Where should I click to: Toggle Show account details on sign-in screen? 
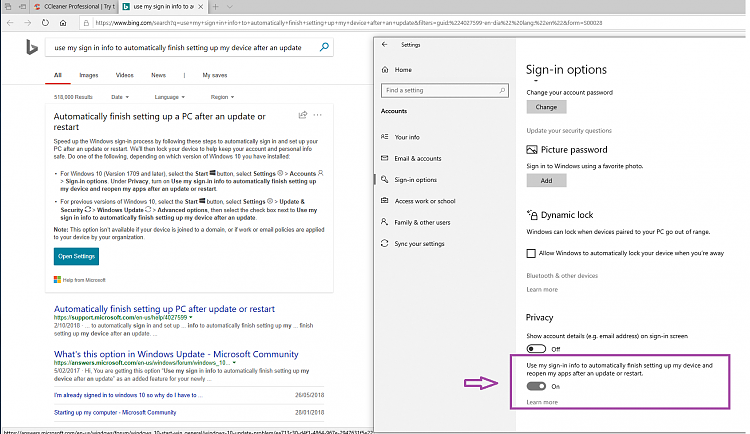[536, 349]
